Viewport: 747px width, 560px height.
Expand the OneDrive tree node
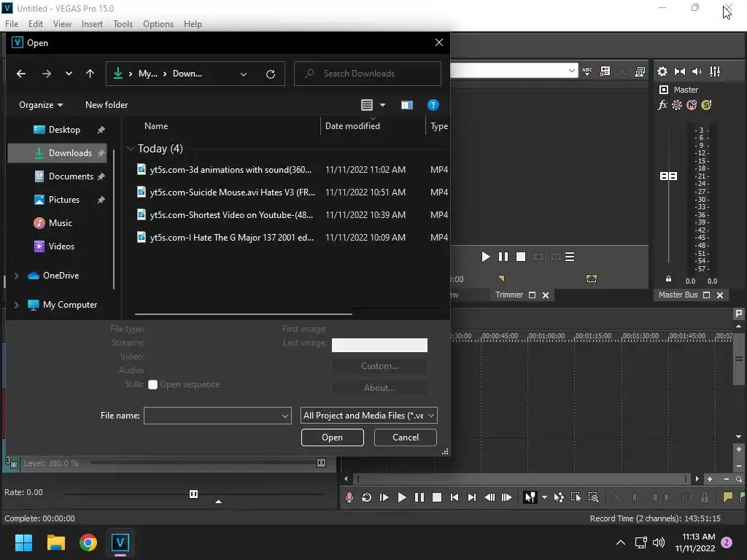coord(16,276)
